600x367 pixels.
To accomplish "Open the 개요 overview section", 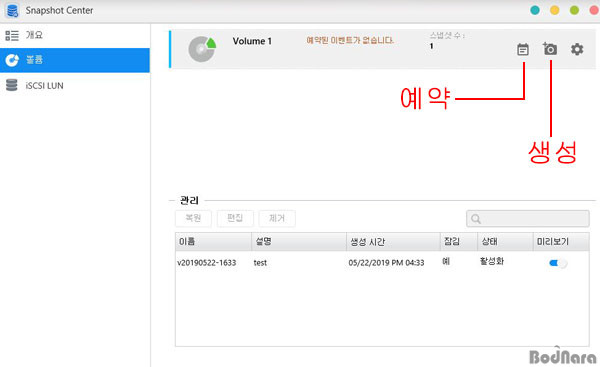I will tap(75, 36).
